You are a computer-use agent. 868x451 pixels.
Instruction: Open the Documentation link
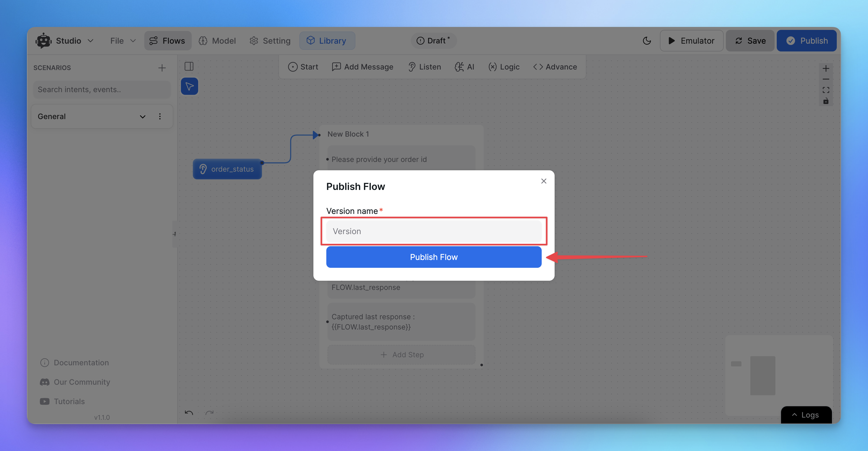coord(75,363)
